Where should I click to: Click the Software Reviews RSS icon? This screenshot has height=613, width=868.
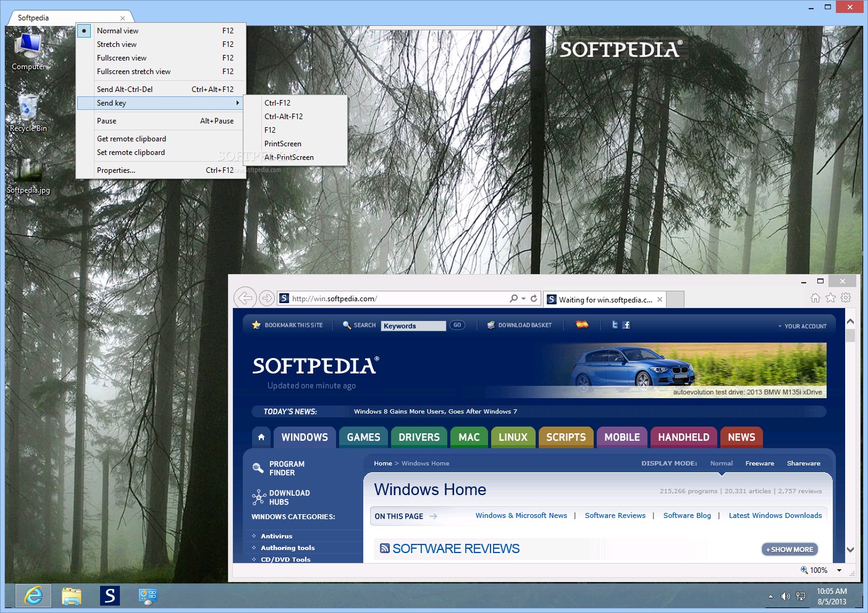coord(384,548)
